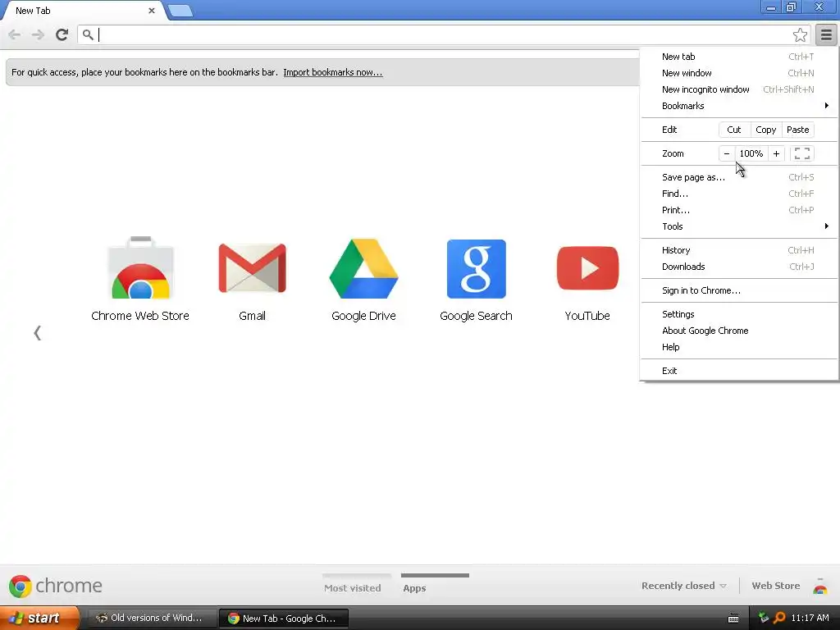Image resolution: width=840 pixels, height=630 pixels.
Task: Choose New window menu item
Action: [x=739, y=73]
